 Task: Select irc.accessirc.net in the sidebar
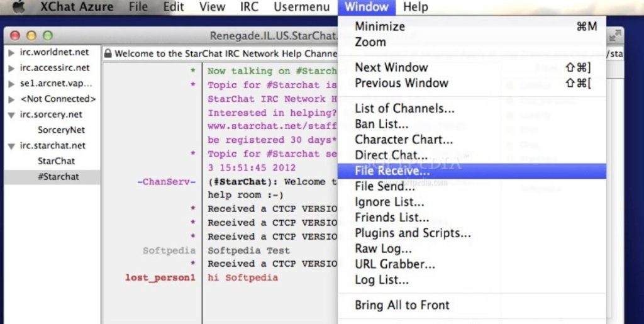[55, 68]
